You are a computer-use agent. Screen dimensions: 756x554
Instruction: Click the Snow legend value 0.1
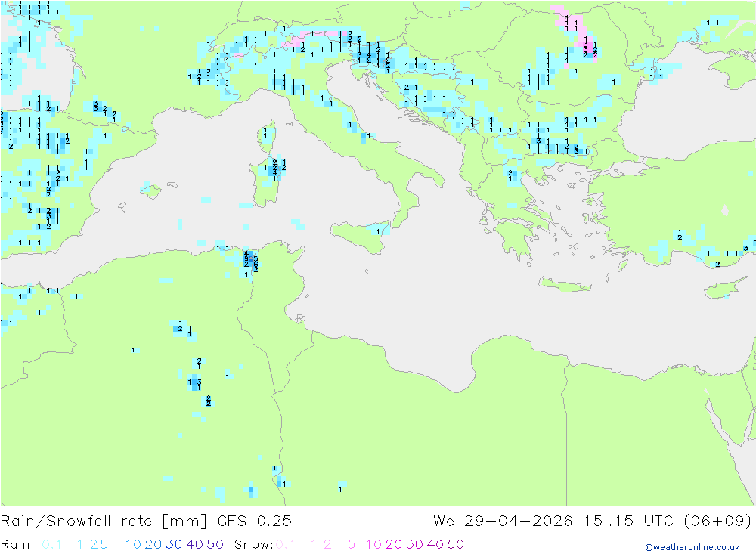[286, 544]
